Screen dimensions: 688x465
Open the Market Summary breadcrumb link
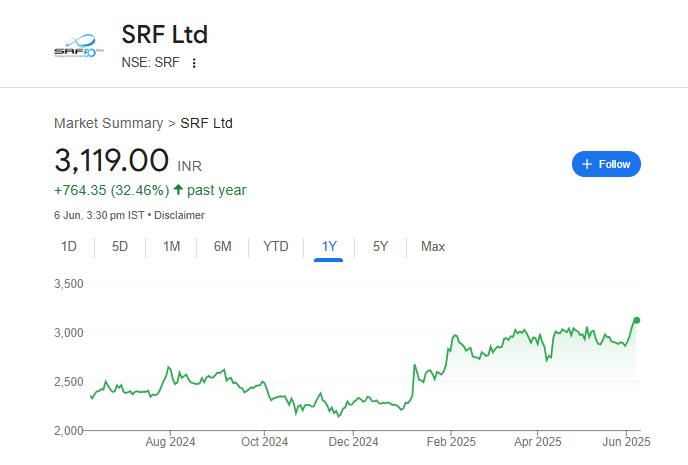(108, 123)
